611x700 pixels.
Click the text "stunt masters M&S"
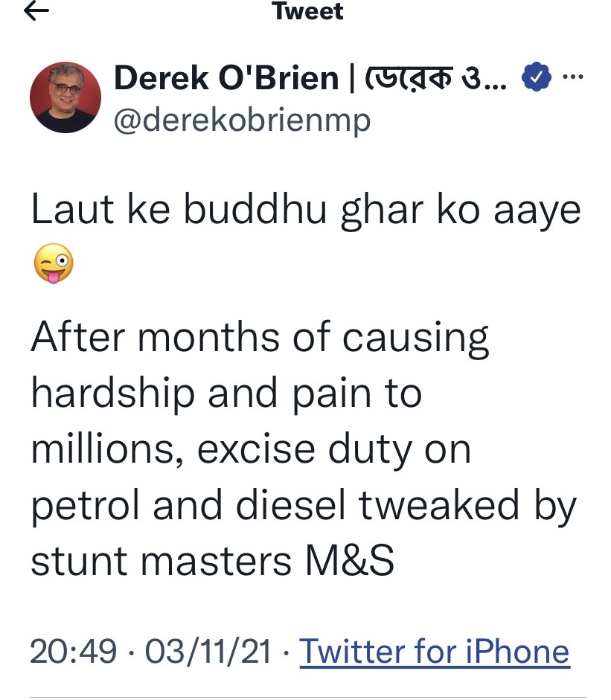pyautogui.click(x=212, y=562)
